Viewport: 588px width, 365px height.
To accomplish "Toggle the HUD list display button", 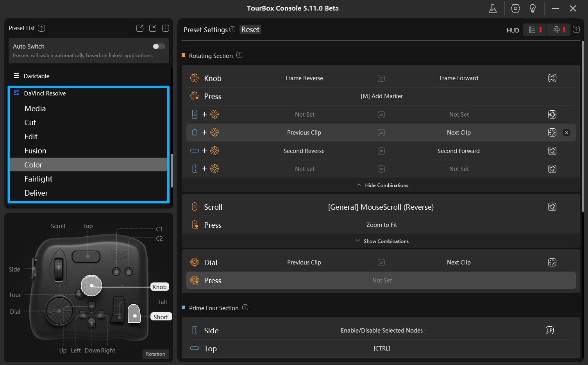I will click(x=534, y=29).
